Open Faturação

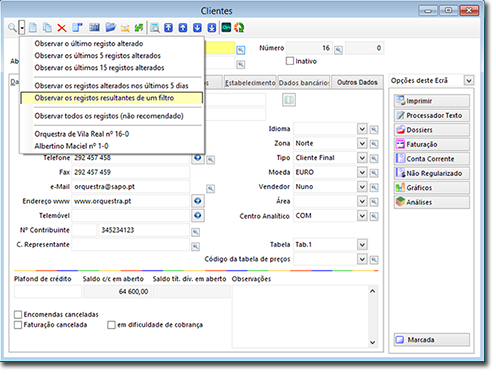tap(432, 144)
